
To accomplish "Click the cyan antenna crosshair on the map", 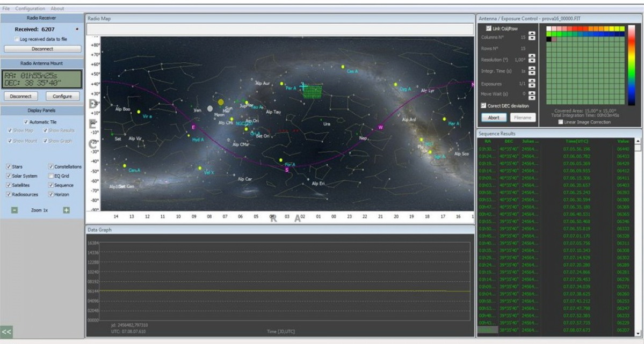I will 303,86.
